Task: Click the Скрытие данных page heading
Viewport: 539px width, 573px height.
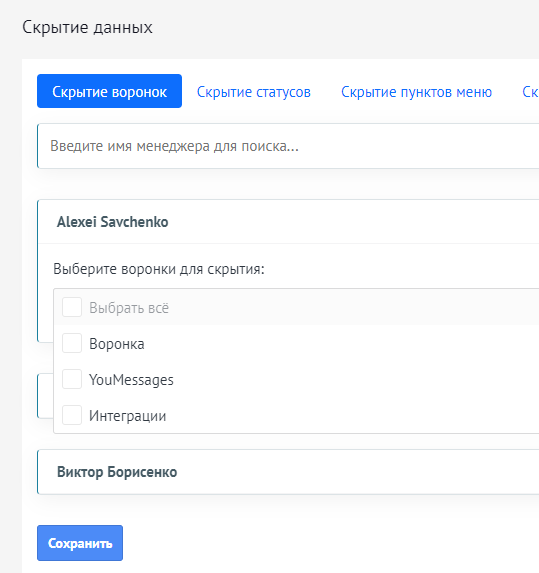Action: coord(87,27)
